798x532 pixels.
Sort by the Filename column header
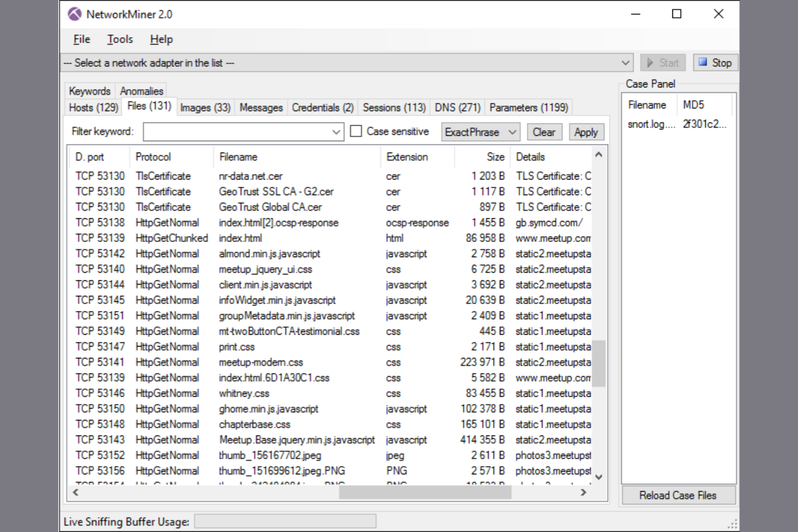click(297, 157)
